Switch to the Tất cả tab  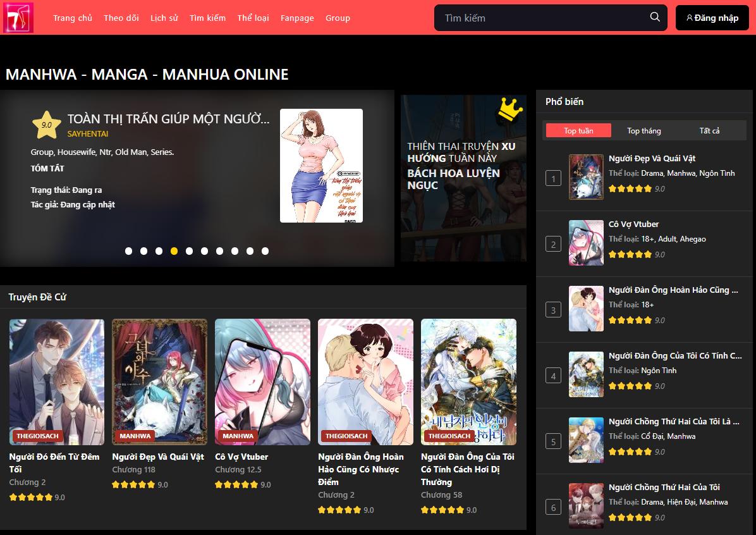coord(709,131)
